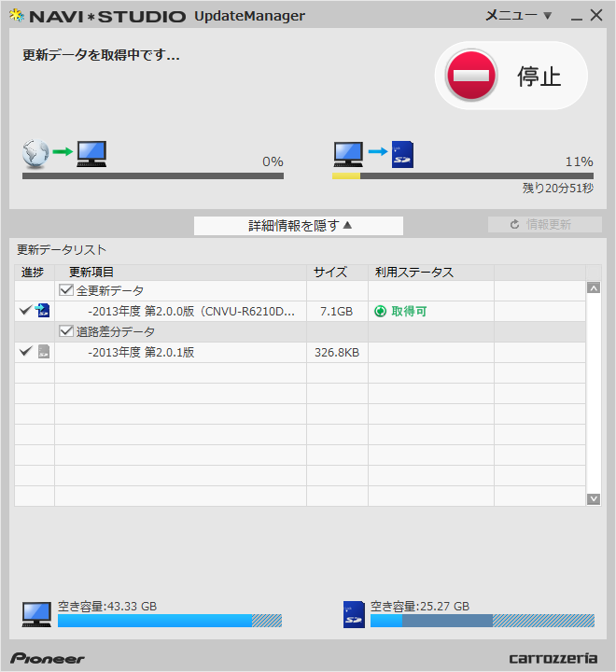The image size is (616, 672).
Task: Click the checkmark in the 2.0.1版 row
Action: [26, 351]
